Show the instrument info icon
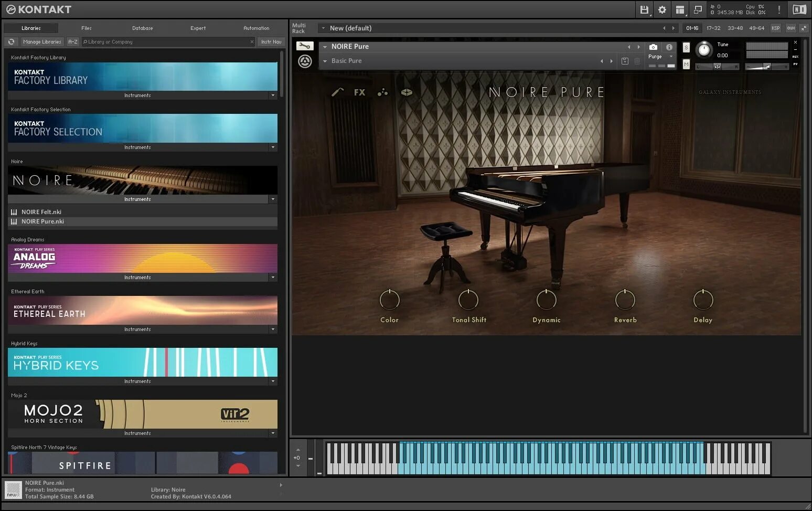This screenshot has width=812, height=511. pyautogui.click(x=669, y=47)
